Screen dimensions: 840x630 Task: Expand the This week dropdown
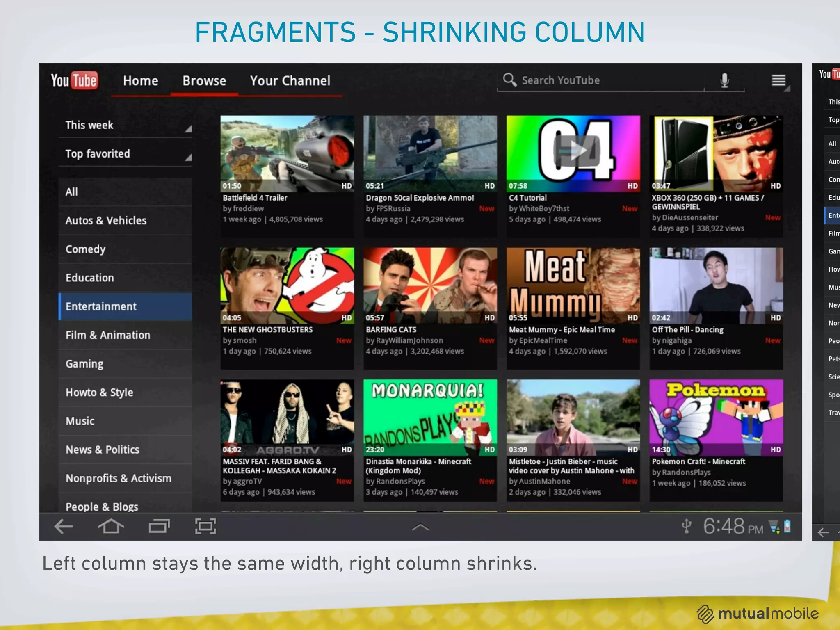click(x=126, y=125)
